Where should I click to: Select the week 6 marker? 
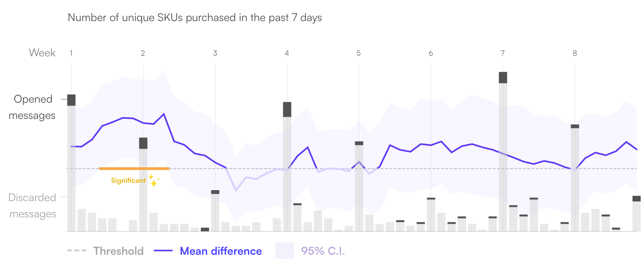tap(430, 53)
